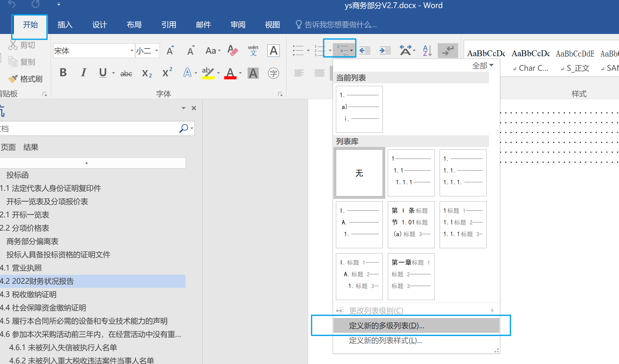Toggle superscript formatting

point(167,73)
